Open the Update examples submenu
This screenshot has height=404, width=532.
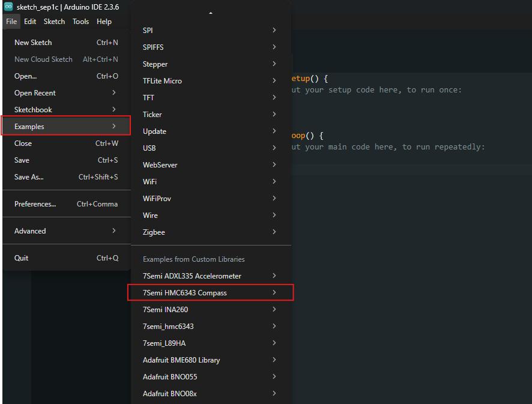pos(211,131)
